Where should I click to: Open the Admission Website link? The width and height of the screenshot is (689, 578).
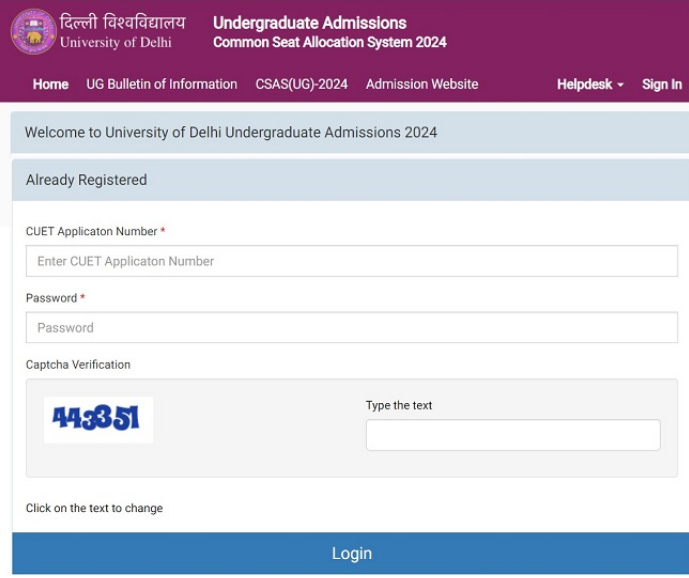click(x=422, y=84)
